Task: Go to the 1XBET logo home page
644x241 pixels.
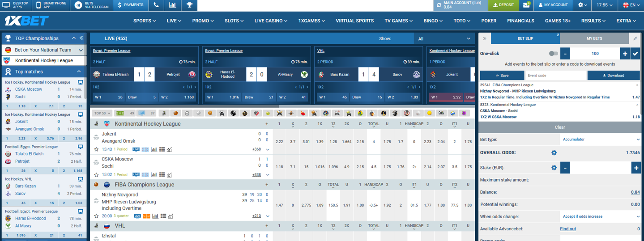Action: tap(26, 21)
